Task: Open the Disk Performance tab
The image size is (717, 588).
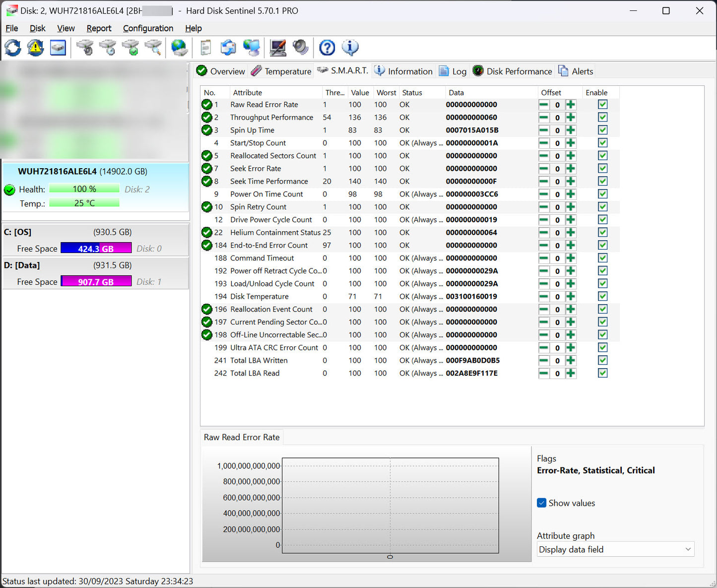Action: pos(513,71)
